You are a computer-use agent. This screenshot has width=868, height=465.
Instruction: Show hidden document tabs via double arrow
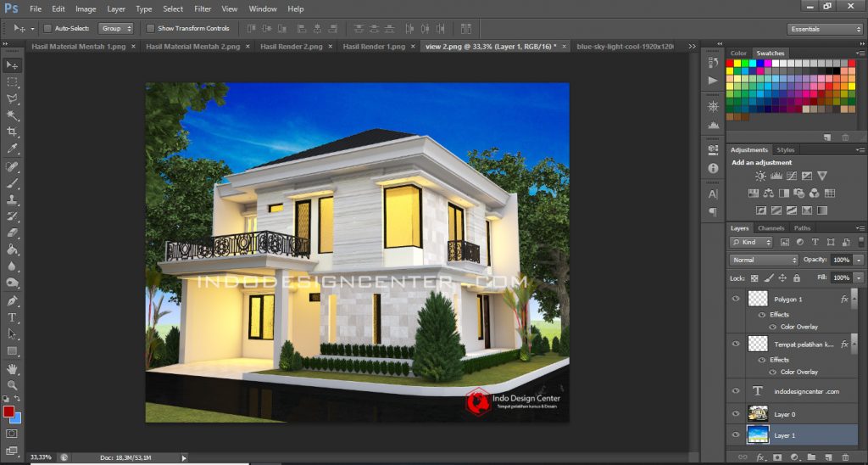click(692, 47)
